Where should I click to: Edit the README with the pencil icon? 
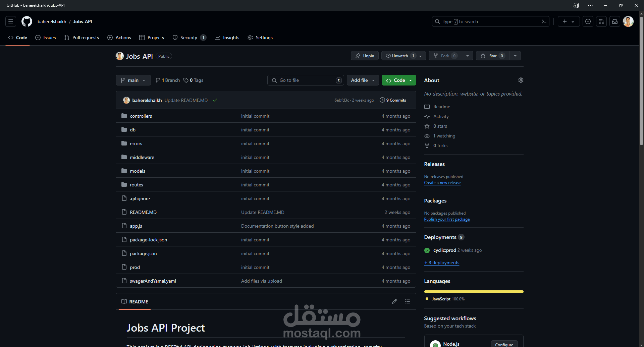tap(394, 301)
